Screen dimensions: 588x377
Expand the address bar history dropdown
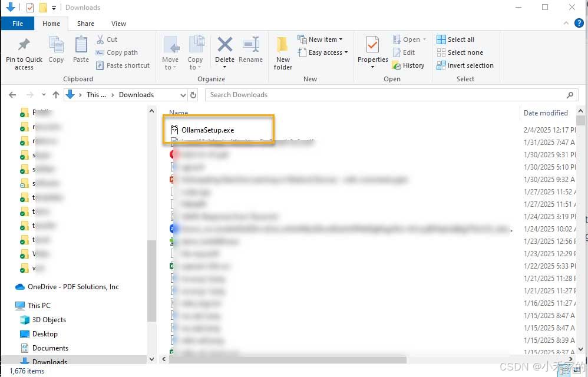click(x=183, y=95)
